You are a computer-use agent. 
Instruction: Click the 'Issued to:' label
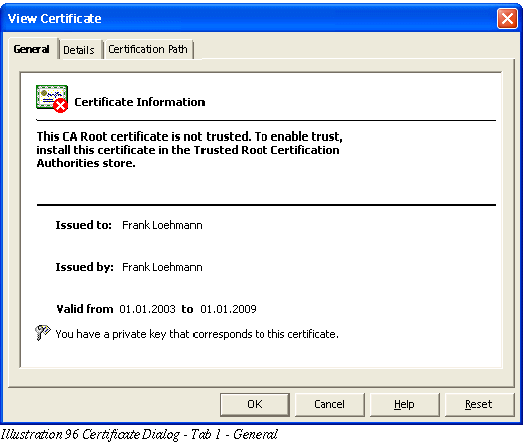click(x=83, y=225)
